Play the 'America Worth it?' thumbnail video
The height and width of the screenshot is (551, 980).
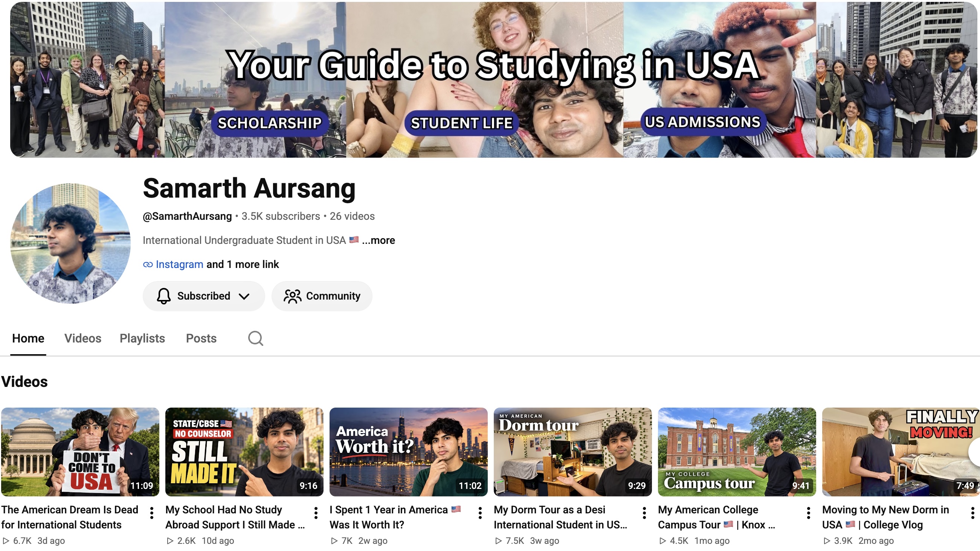point(409,452)
